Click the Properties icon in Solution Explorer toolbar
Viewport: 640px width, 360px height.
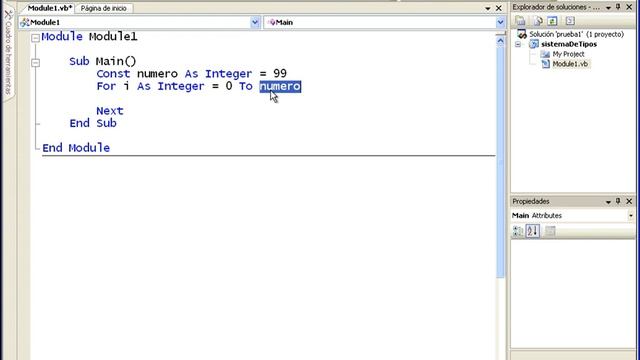tap(520, 21)
